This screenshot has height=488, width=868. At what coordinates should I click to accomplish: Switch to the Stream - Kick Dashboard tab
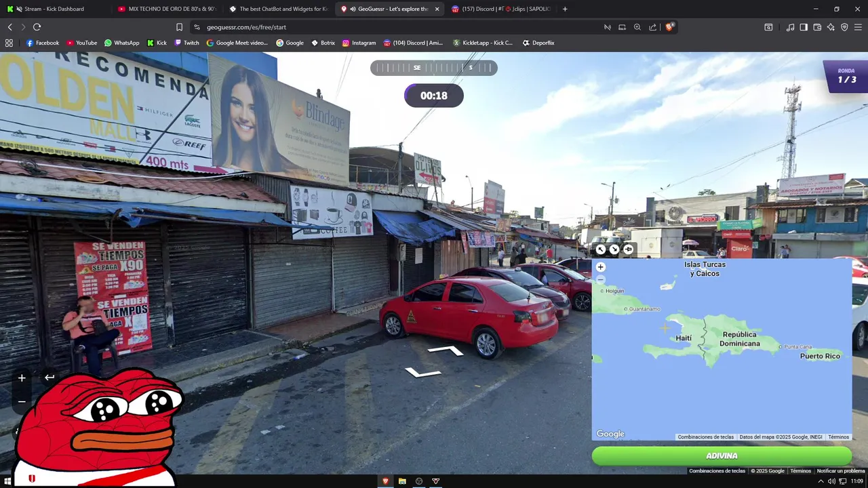54,9
